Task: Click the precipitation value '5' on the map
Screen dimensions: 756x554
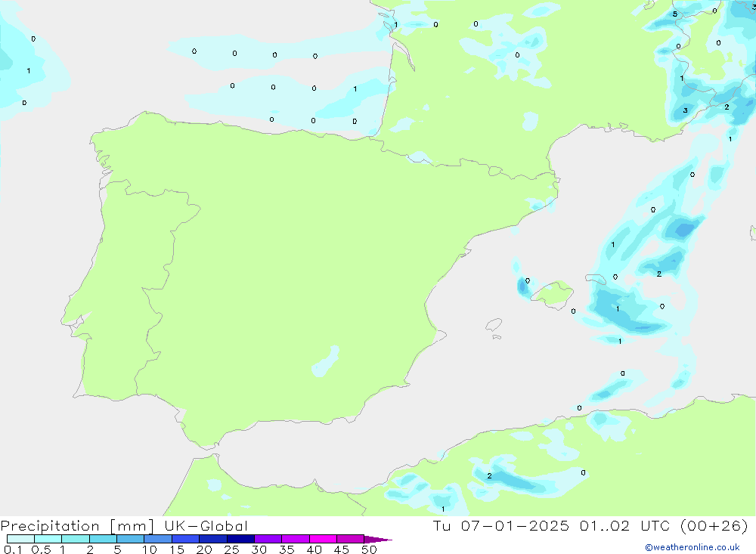Action: 675,14
